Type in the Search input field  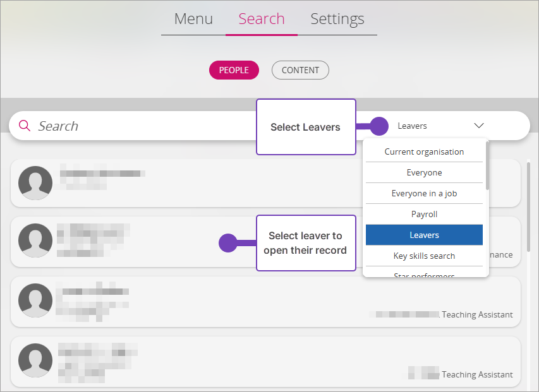tap(139, 126)
